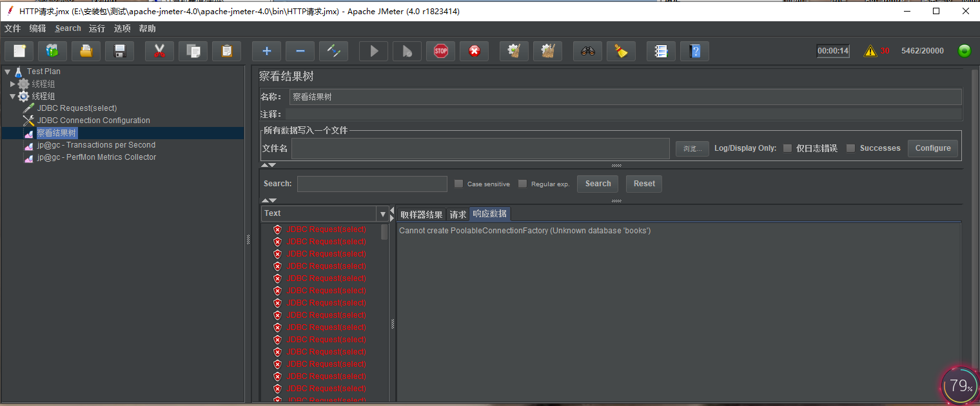This screenshot has width=980, height=406.
Task: Open the Text renderer dropdown
Action: tap(382, 213)
